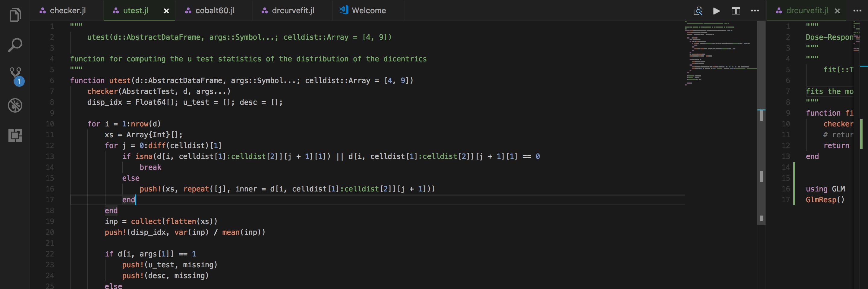Click on 'checker(AbstractTest, d, args...)' call
868x289 pixels.
159,91
